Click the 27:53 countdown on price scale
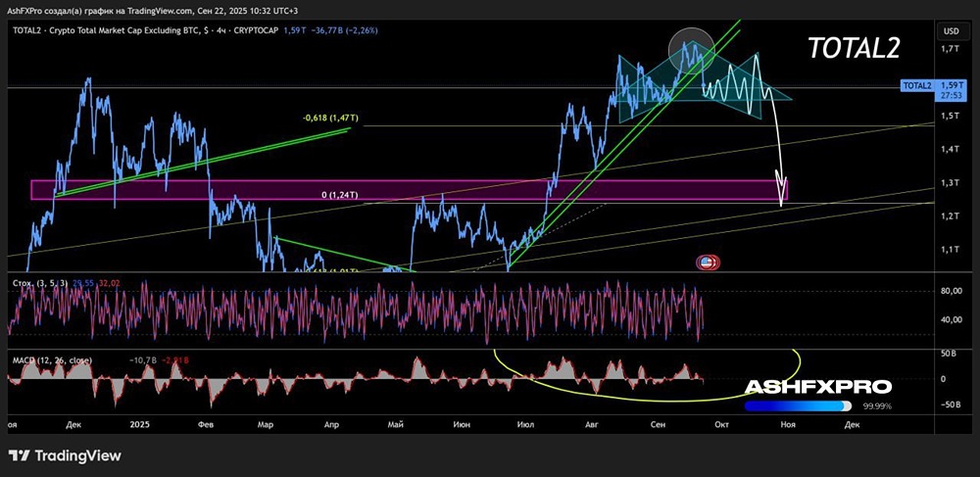This screenshot has height=477, width=980. click(952, 96)
